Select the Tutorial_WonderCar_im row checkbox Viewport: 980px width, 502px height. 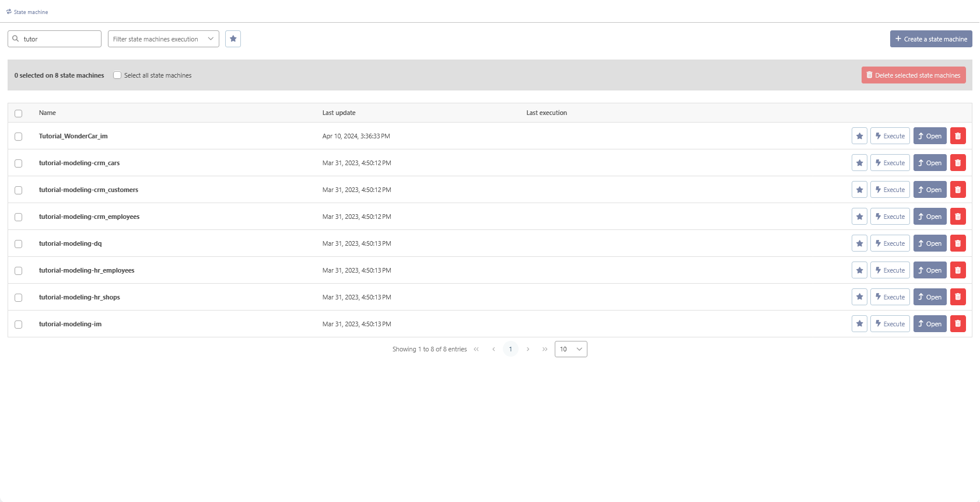tap(18, 137)
